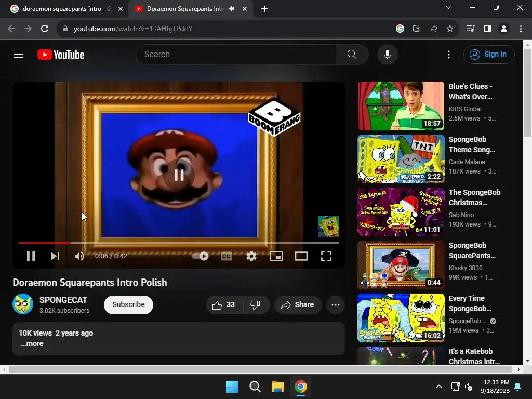The image size is (532, 399).
Task: Open the SPONGECAT channel name link
Action: tap(63, 300)
